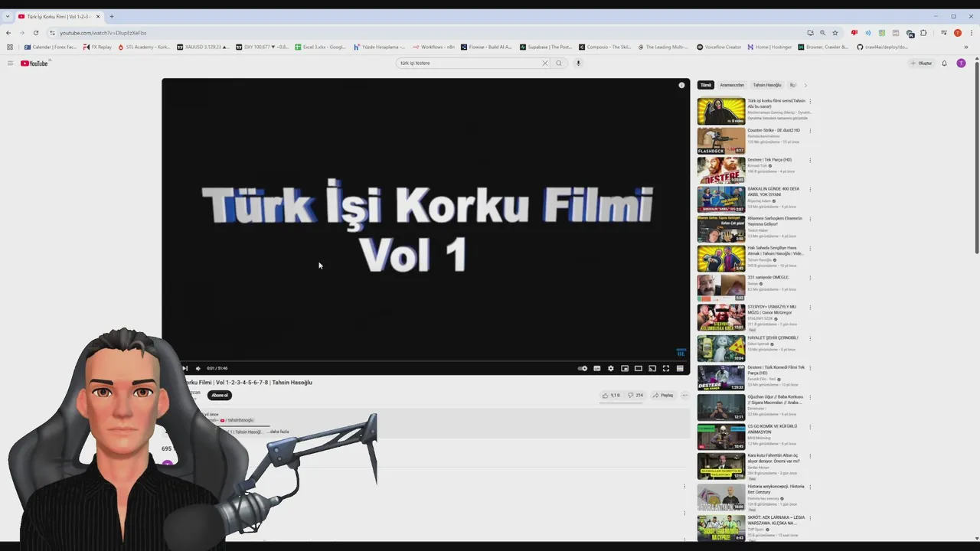This screenshot has height=551, width=980.
Task: Dislike the video
Action: coord(635,396)
